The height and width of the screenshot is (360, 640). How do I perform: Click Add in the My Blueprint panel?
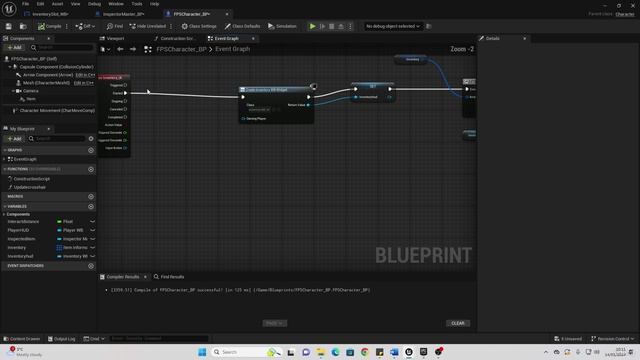pyautogui.click(x=15, y=139)
